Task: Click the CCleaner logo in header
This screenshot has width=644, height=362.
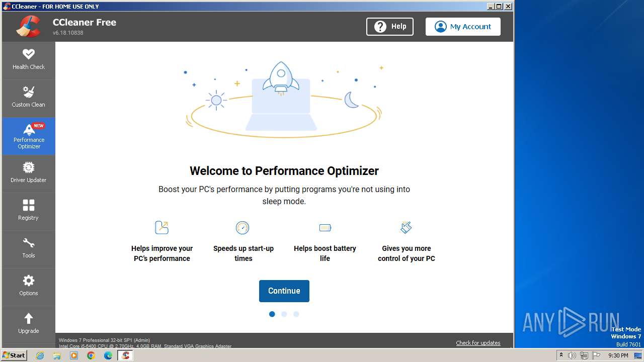Action: 29,26
